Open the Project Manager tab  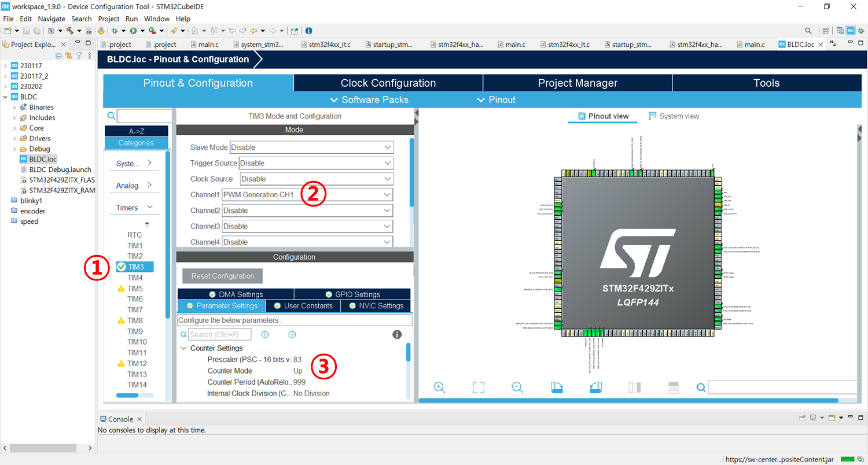click(578, 83)
